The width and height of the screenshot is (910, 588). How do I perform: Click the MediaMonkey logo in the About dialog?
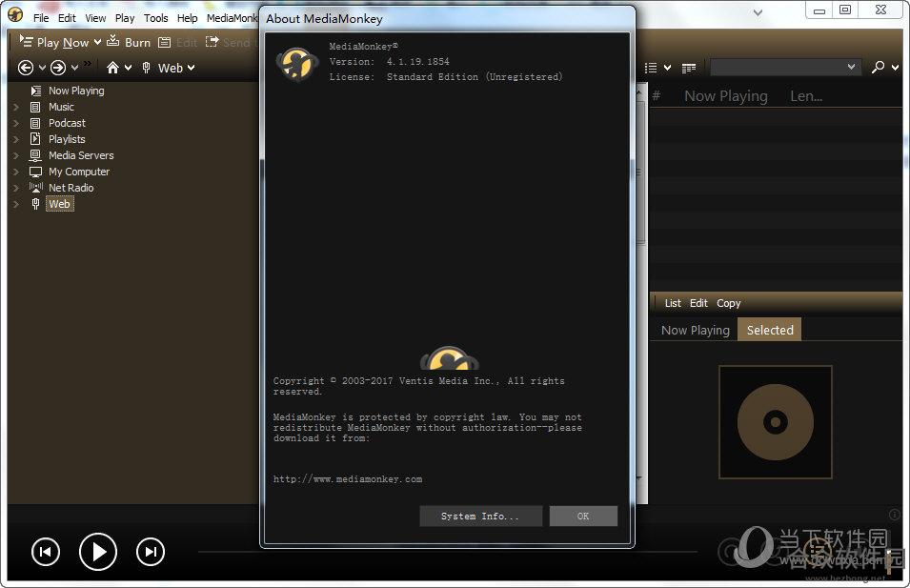point(297,64)
